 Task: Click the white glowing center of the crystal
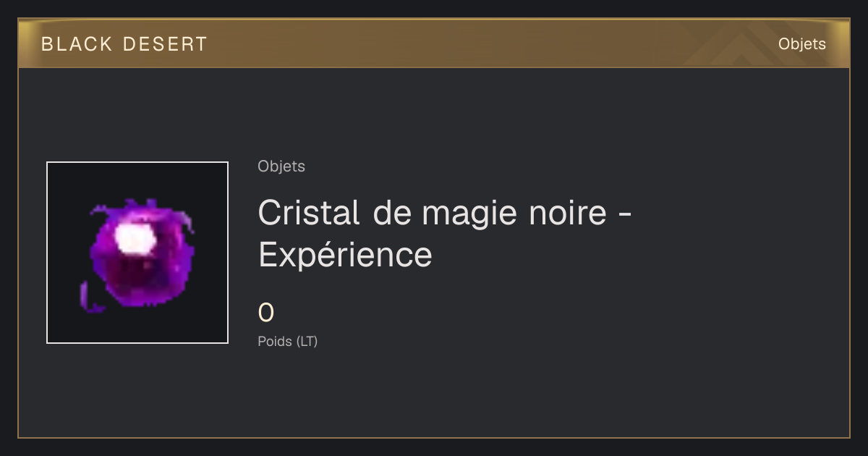point(135,239)
